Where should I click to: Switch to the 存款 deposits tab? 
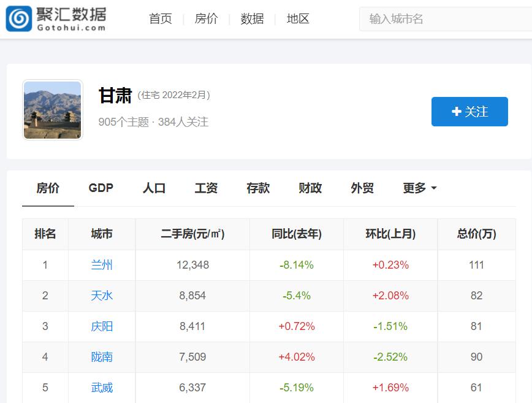click(257, 188)
